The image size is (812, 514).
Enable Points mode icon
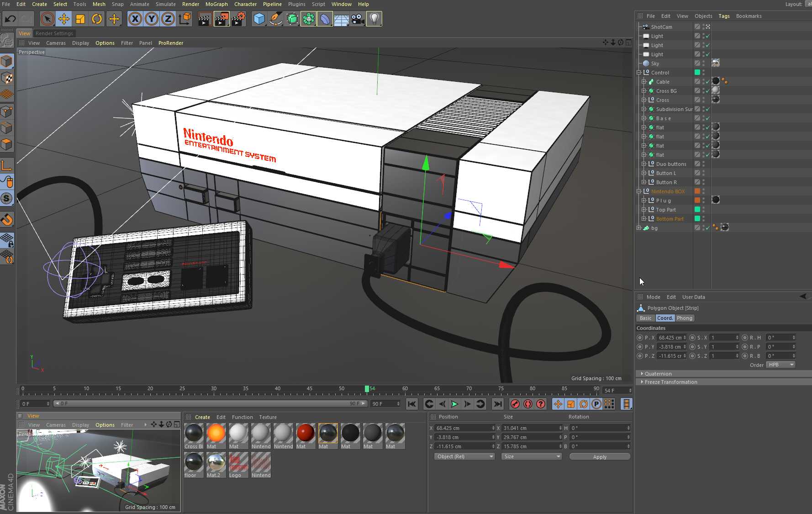[x=7, y=111]
